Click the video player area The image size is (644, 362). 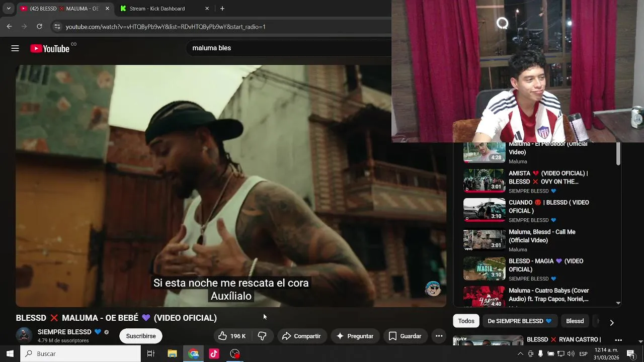(x=231, y=186)
